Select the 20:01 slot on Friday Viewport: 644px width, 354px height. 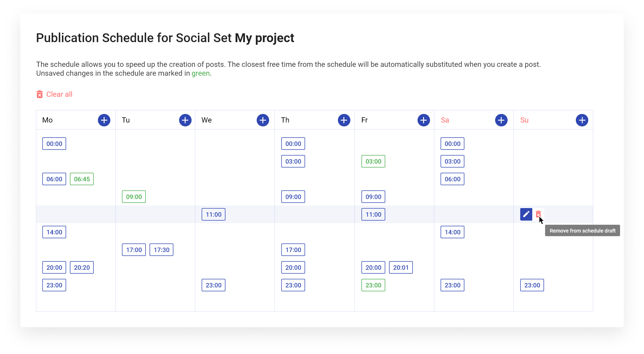click(x=401, y=267)
